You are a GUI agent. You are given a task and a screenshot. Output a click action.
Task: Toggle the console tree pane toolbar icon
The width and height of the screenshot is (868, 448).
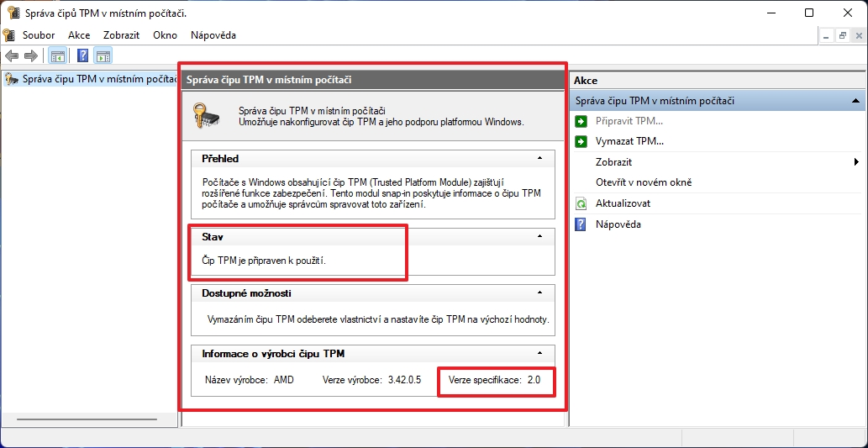(58, 56)
